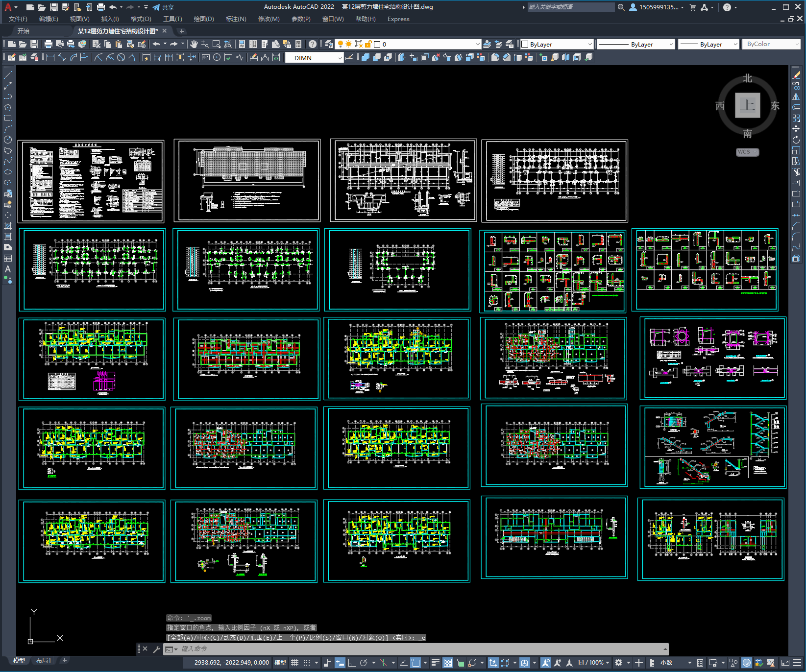Image resolution: width=806 pixels, height=672 pixels.
Task: Select the Revision Cloud tool
Action: (x=8, y=150)
